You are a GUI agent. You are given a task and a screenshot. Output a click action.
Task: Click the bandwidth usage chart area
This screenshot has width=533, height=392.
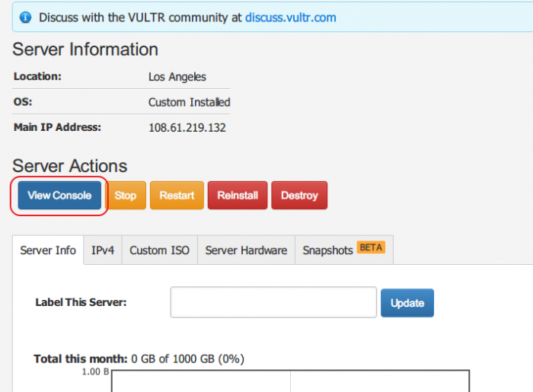291,381
